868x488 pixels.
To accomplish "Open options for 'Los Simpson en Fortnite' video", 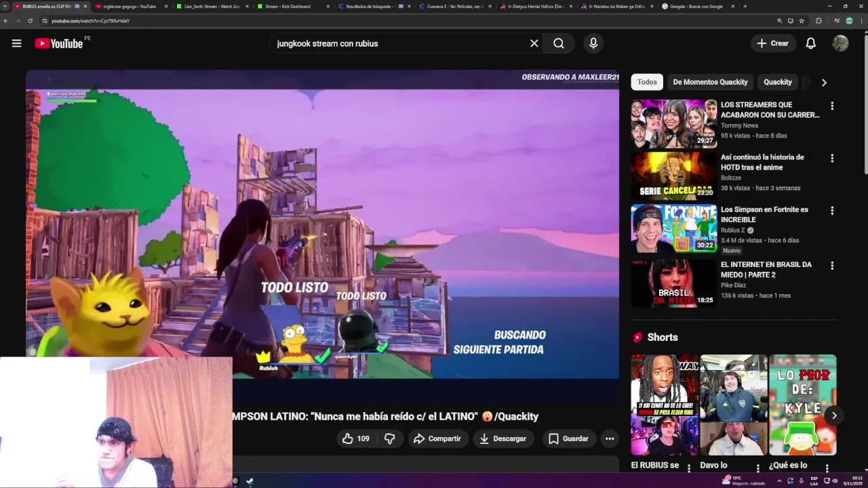I will tap(832, 211).
